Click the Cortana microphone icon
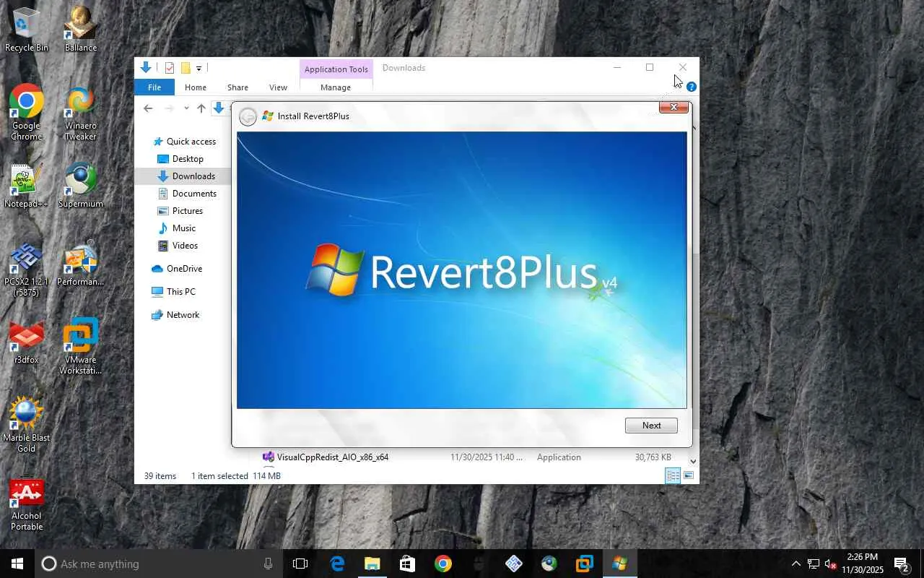Screen dimensions: 924x578 click(x=269, y=564)
